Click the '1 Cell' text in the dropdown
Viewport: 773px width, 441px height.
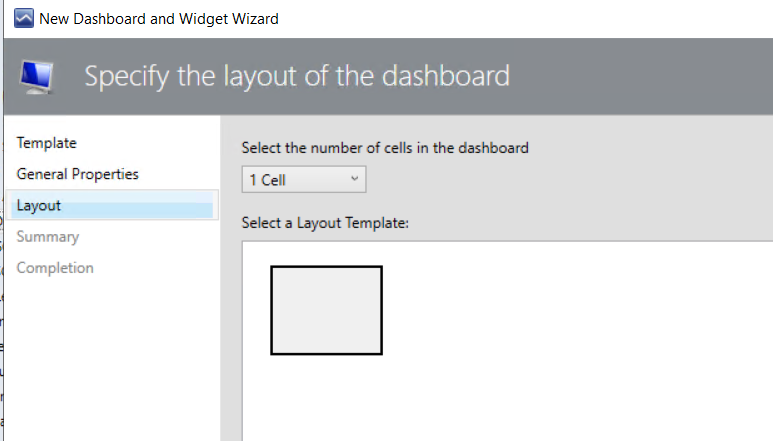pos(267,180)
